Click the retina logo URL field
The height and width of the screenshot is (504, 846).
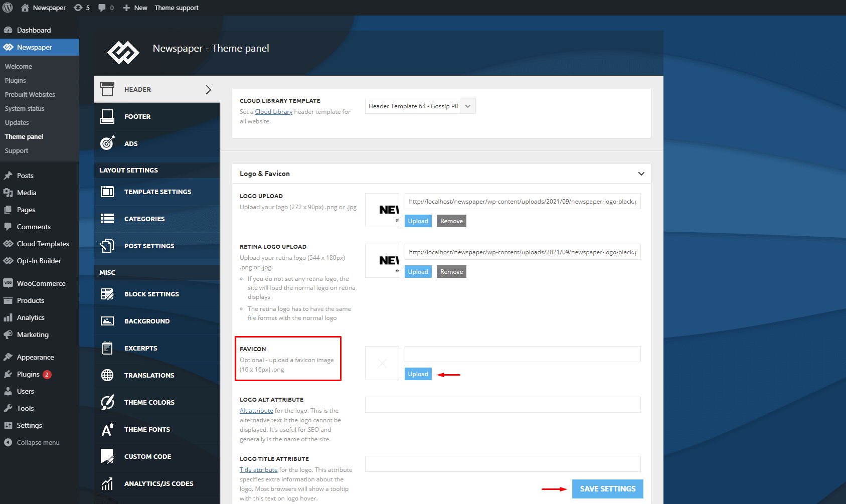(523, 252)
